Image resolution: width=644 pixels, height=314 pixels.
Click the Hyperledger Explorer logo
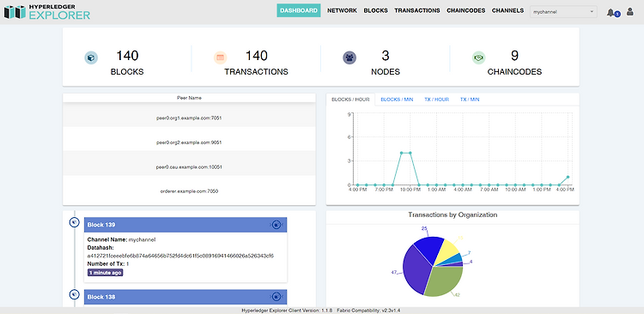47,12
